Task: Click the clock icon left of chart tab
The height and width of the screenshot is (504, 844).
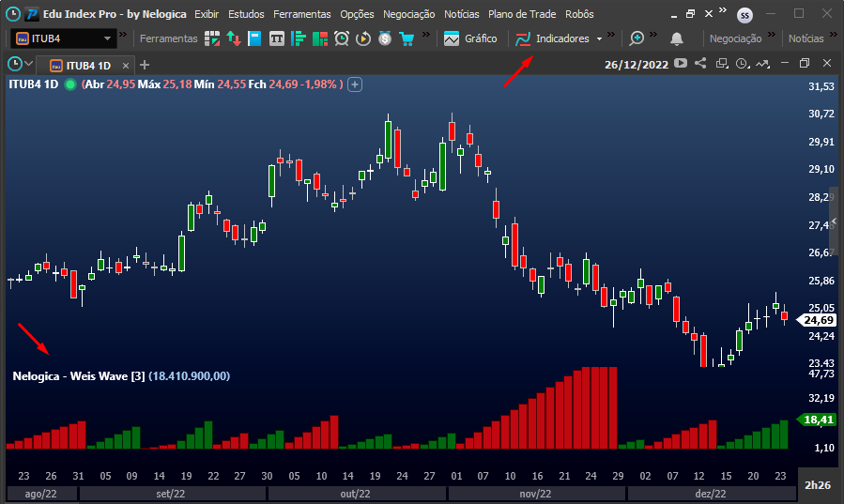Action: [15, 64]
